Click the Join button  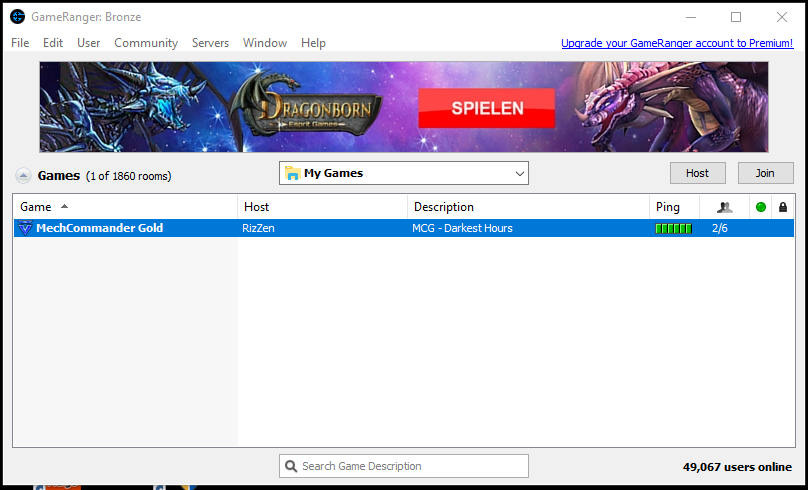coord(765,173)
